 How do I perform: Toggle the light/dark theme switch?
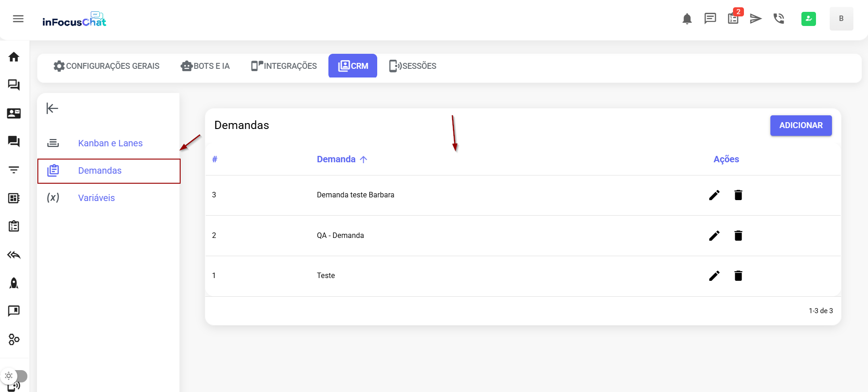[x=14, y=376]
